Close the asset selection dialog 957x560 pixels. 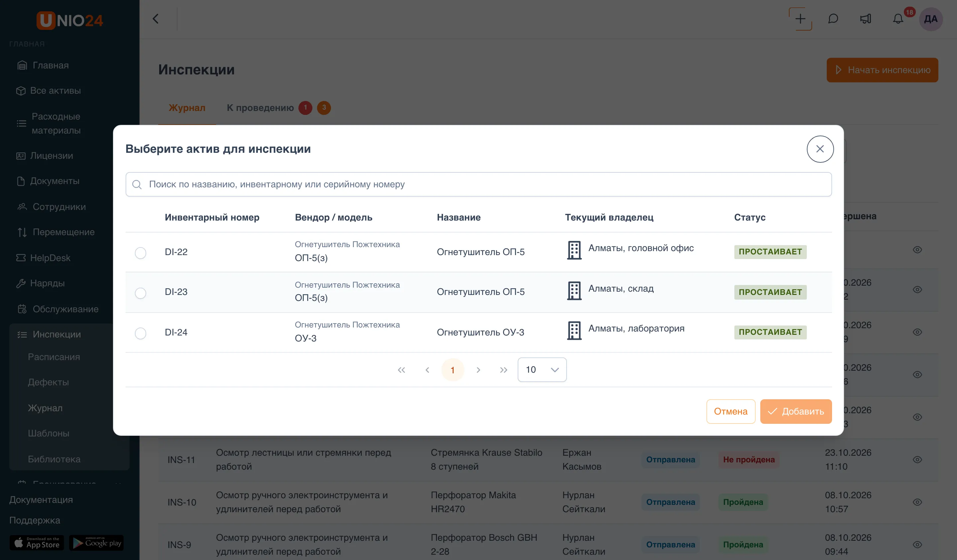pos(820,149)
